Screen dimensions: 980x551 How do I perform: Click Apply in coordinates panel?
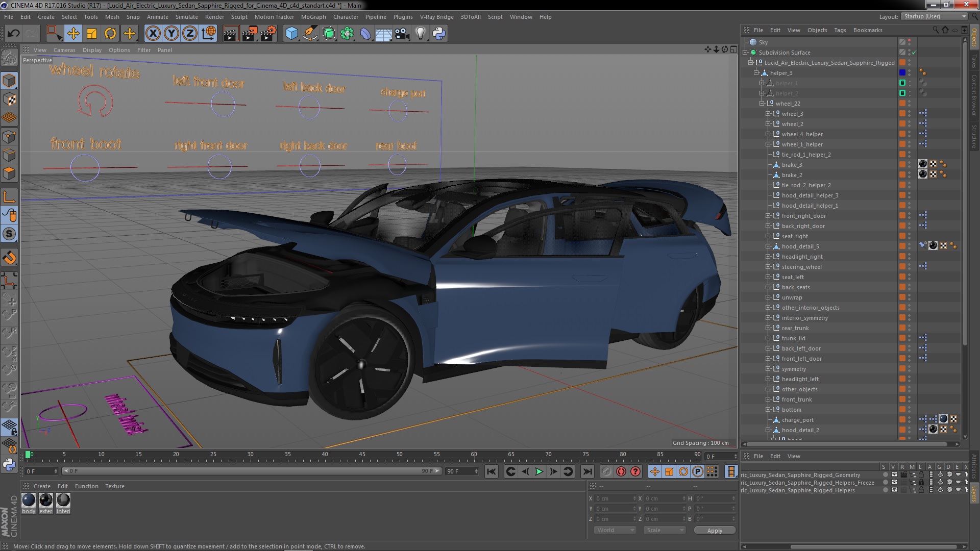(x=715, y=531)
